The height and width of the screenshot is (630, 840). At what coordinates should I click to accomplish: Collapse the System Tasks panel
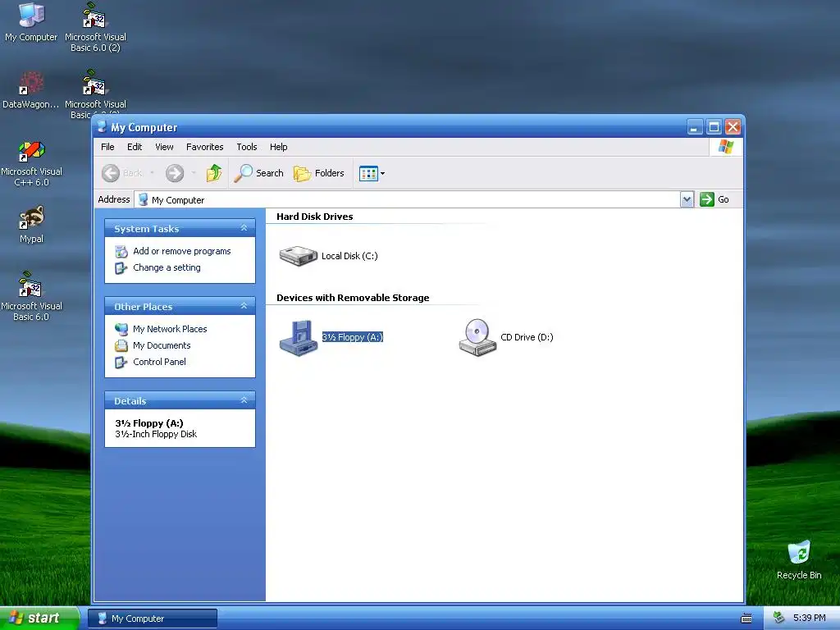coord(244,228)
